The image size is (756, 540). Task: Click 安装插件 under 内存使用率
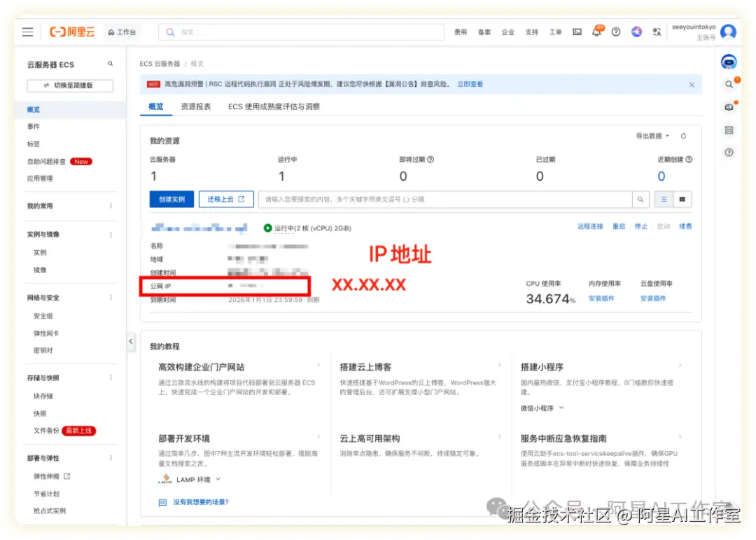601,298
